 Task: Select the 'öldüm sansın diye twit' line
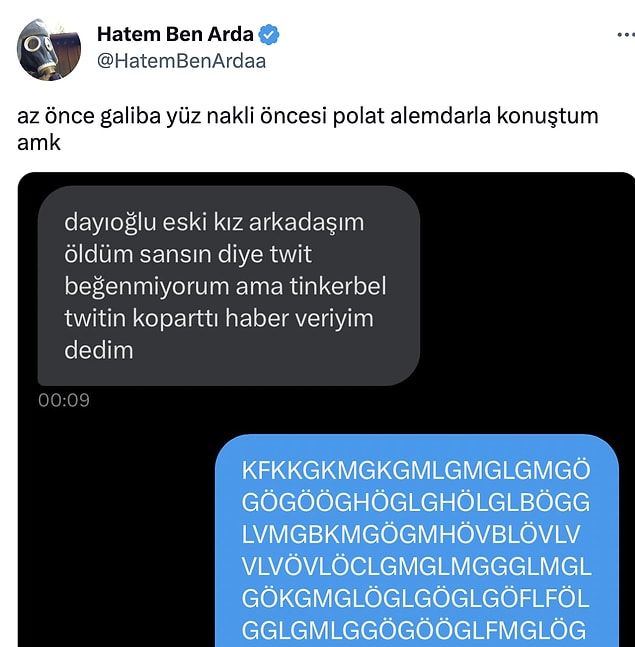click(x=188, y=254)
